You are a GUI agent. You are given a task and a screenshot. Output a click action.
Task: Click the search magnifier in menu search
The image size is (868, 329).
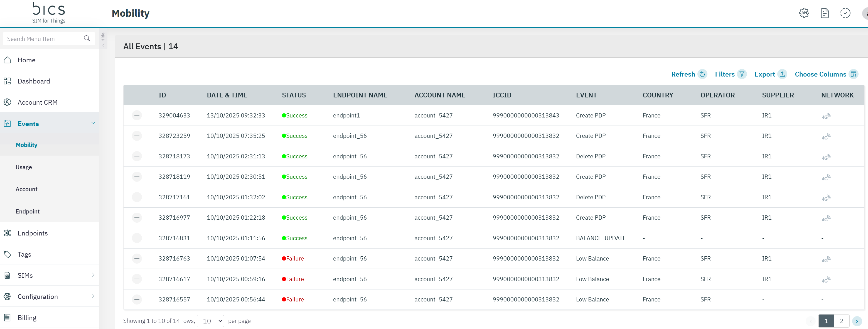[x=87, y=39]
